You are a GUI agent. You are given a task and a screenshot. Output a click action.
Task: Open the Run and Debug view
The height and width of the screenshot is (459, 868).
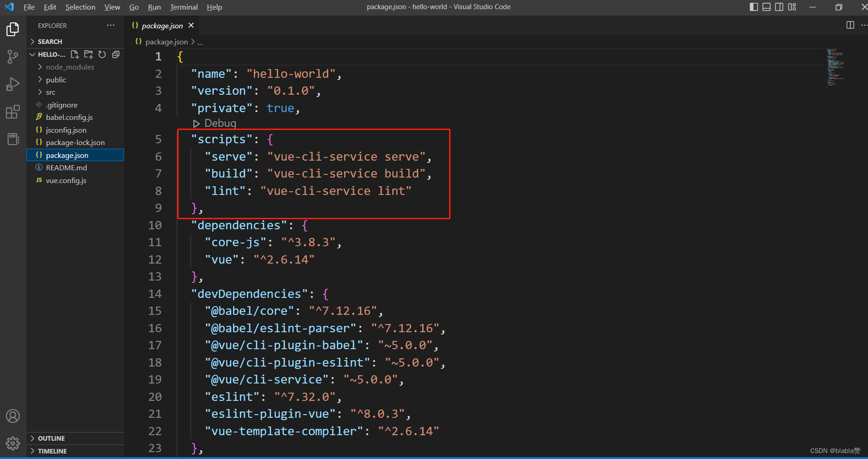coord(13,84)
